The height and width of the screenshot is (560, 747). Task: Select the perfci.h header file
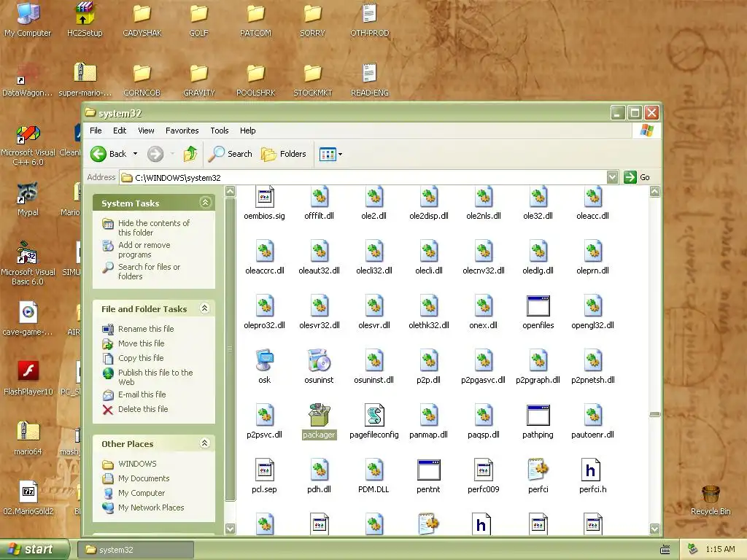coord(592,470)
